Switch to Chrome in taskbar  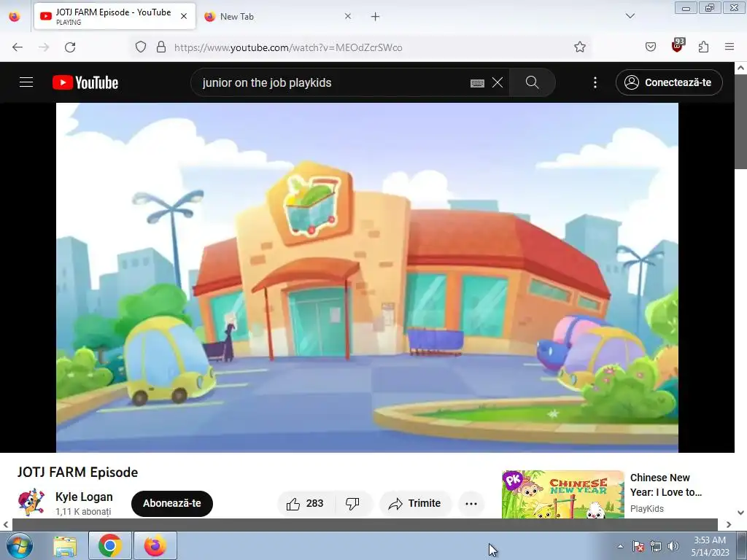coord(109,545)
